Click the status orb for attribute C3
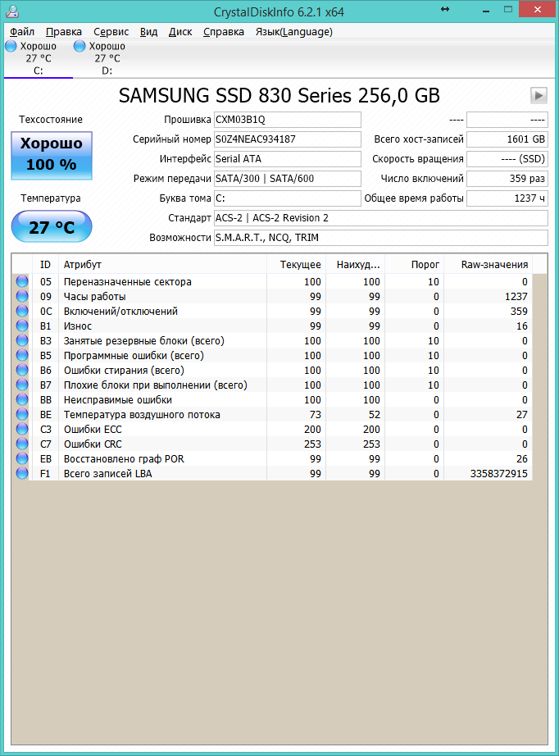 coord(22,429)
